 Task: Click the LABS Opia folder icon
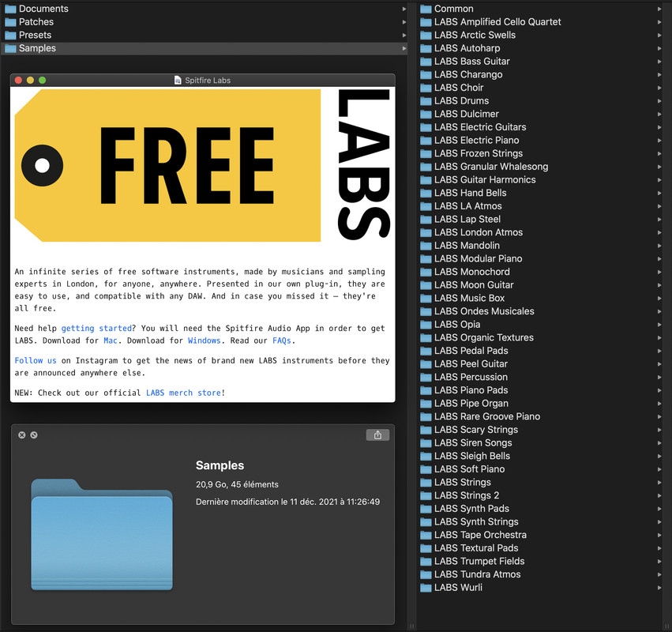[426, 325]
